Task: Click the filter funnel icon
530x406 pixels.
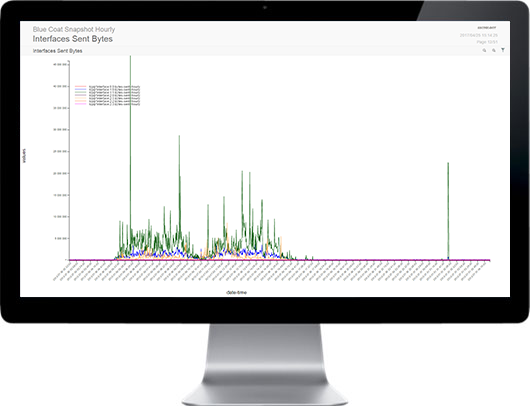Action: point(503,50)
